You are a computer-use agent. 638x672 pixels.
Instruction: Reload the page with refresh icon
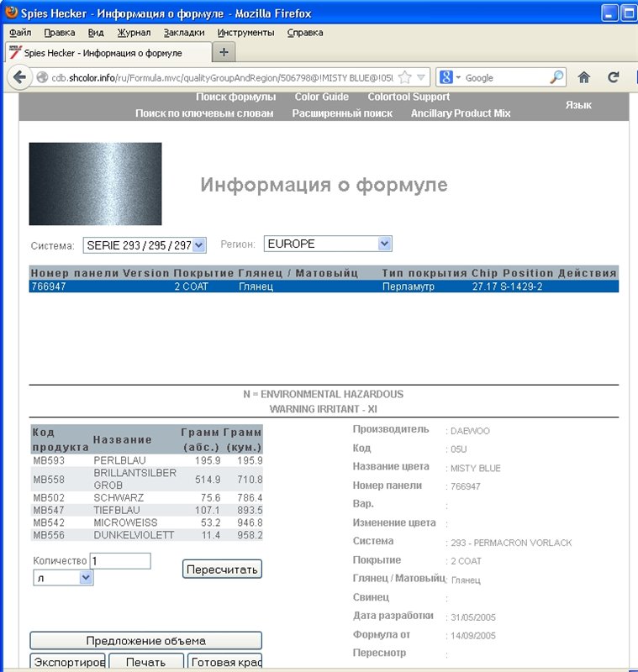coord(614,77)
